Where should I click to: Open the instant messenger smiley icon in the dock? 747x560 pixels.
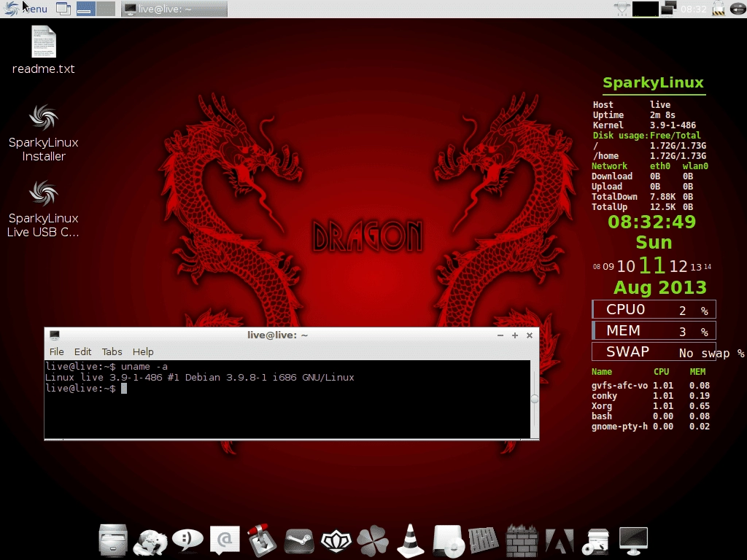[187, 540]
